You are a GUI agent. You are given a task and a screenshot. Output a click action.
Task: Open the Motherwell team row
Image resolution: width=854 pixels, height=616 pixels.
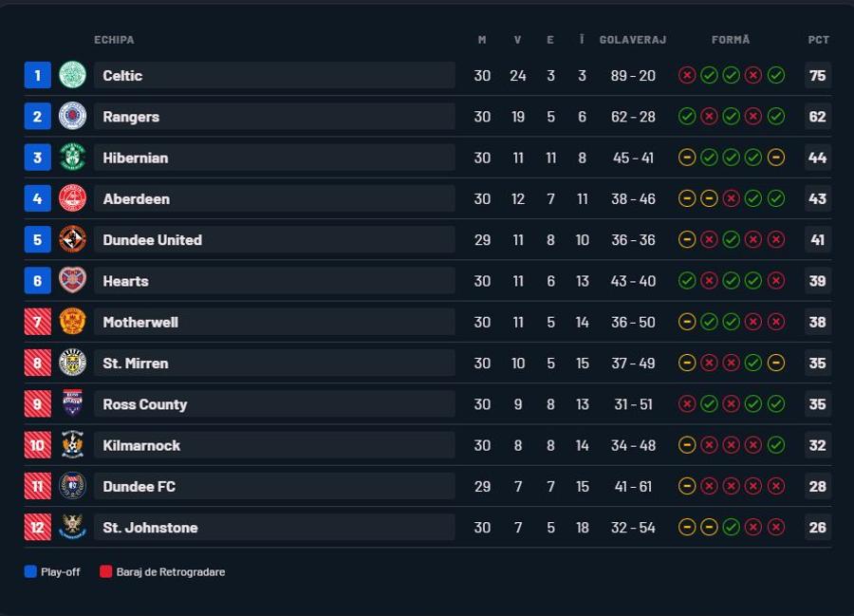pyautogui.click(x=274, y=322)
